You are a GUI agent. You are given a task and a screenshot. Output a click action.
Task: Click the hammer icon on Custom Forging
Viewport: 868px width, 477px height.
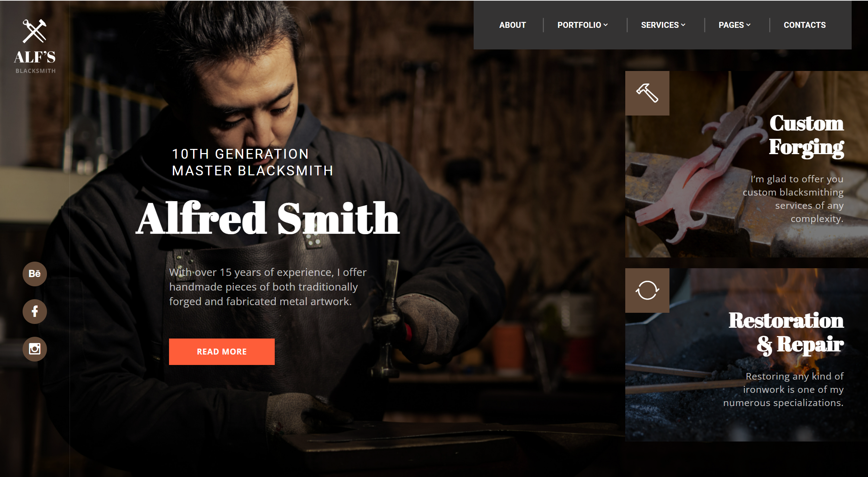tap(647, 93)
